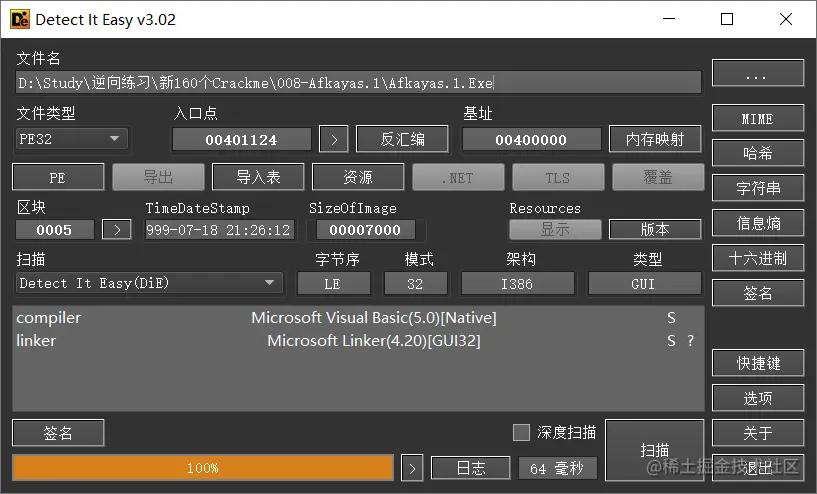Open the 内存映射 memory map
817x494 pixels.
(655, 139)
